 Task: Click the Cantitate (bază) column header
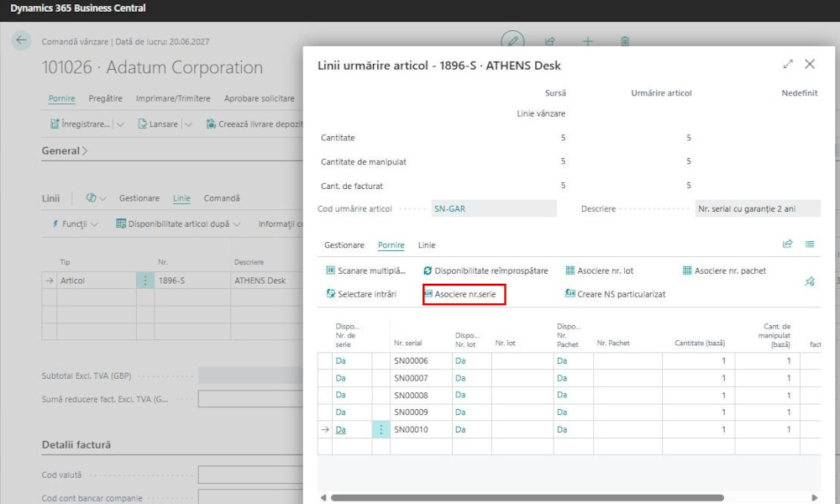[699, 343]
